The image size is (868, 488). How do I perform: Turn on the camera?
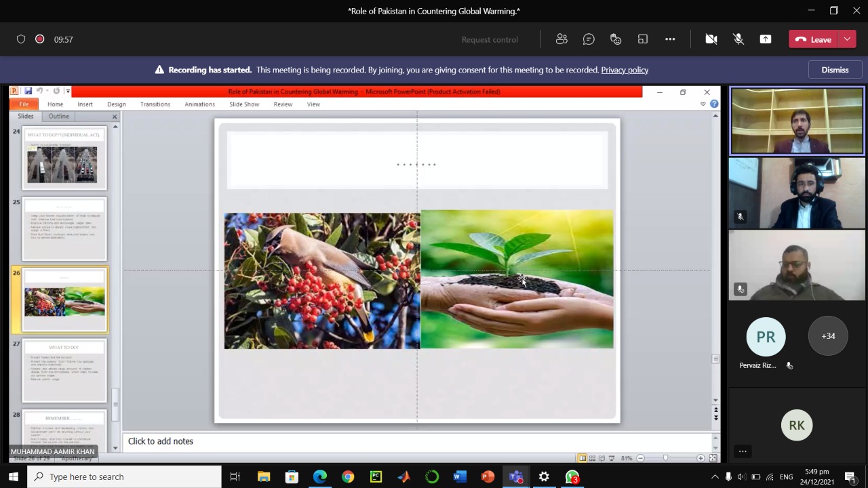(711, 39)
